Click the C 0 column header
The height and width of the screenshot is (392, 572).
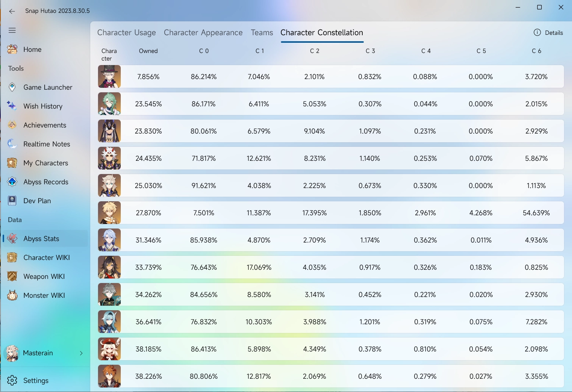[204, 51]
